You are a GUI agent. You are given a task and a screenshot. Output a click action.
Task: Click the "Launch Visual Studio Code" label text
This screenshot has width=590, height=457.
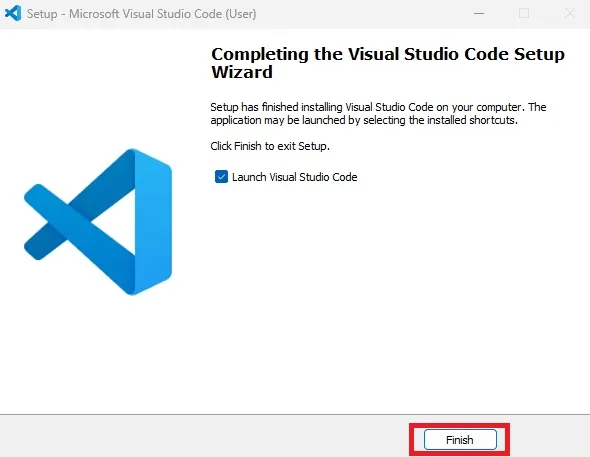coord(295,177)
